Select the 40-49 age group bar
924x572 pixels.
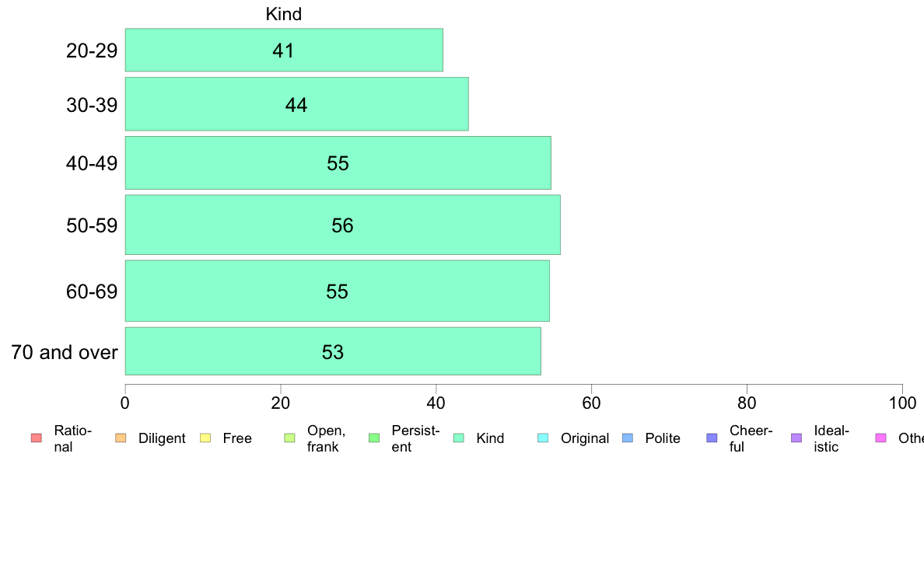point(338,162)
